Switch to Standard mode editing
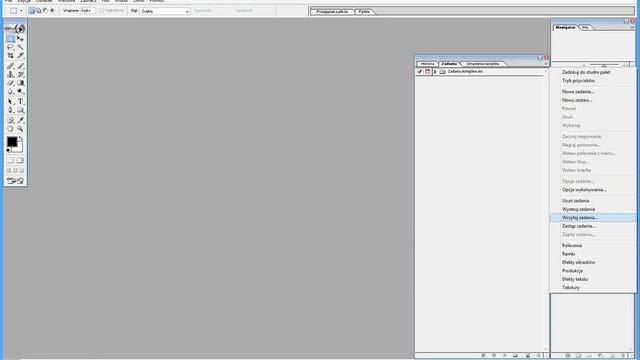Image resolution: width=640 pixels, height=360 pixels. tap(11, 160)
